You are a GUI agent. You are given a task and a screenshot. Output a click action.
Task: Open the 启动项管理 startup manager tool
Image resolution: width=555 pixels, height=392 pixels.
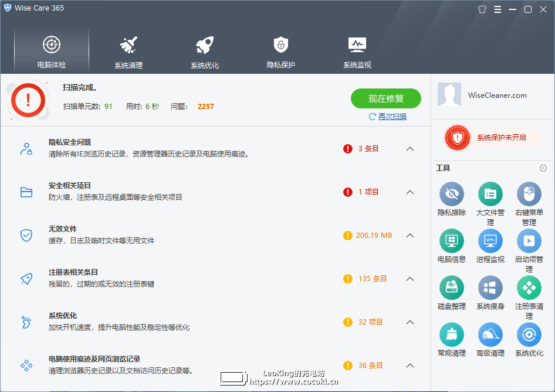click(x=529, y=241)
